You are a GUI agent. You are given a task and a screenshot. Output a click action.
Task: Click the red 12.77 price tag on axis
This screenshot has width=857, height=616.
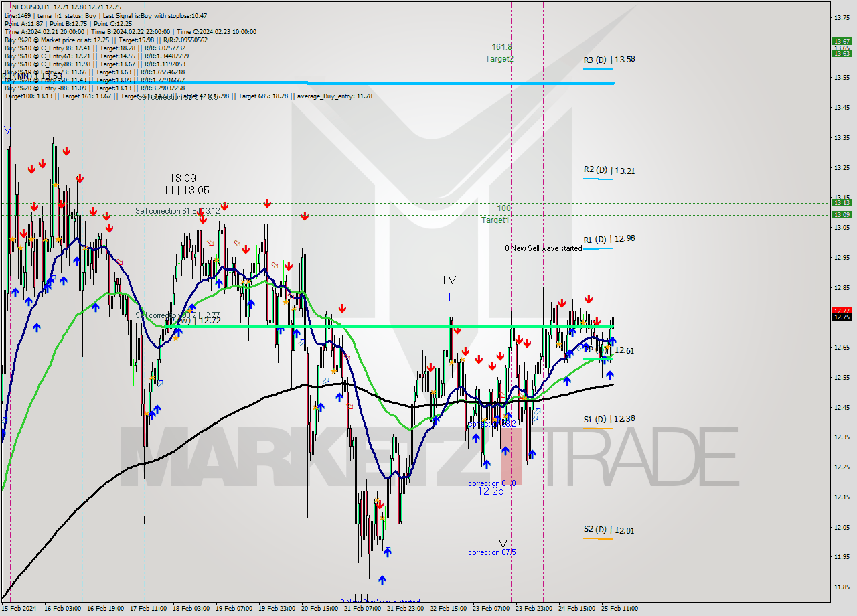[x=842, y=311]
